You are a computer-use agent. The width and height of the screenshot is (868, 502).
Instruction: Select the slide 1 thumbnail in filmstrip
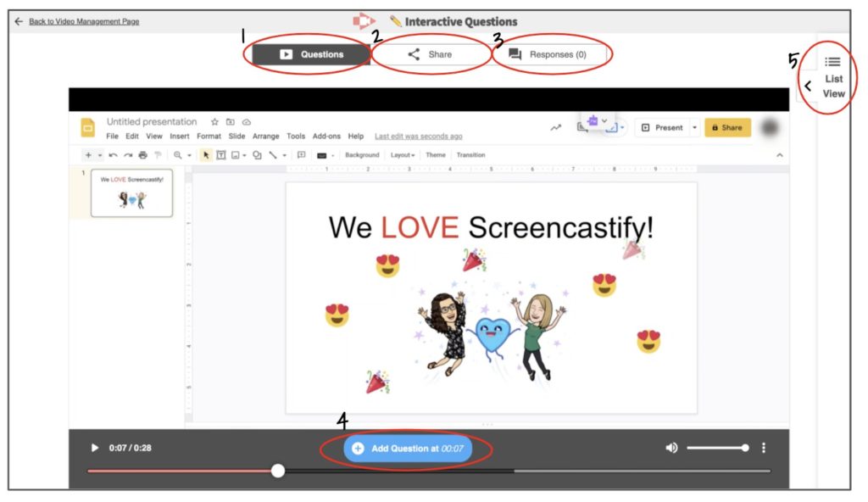pyautogui.click(x=131, y=192)
